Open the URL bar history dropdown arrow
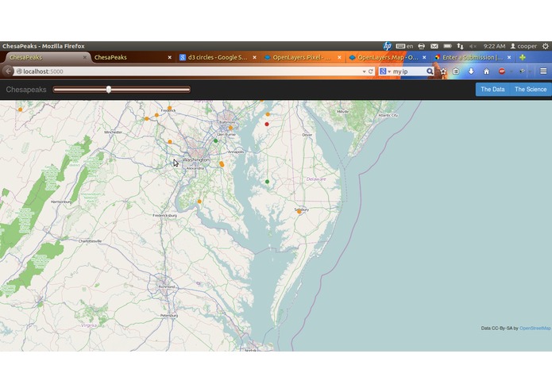 coord(364,71)
